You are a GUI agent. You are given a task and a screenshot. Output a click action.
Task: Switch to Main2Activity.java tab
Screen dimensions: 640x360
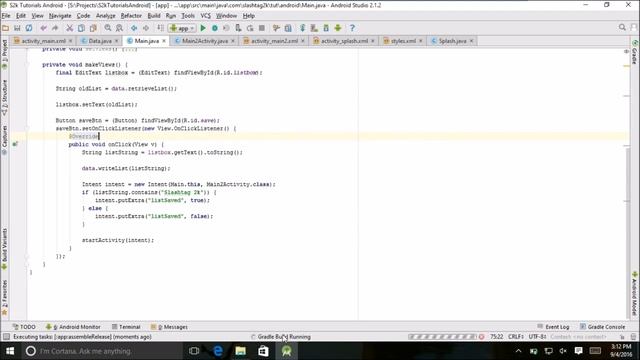pyautogui.click(x=205, y=41)
